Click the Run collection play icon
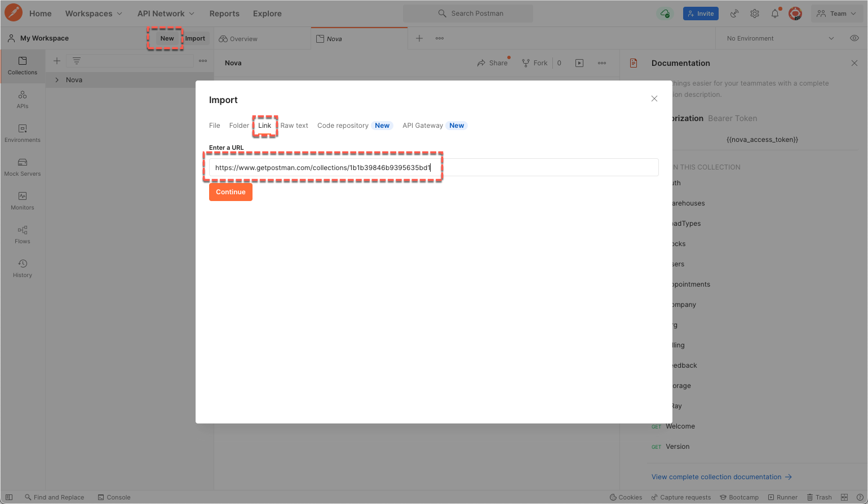This screenshot has width=868, height=504. tap(579, 63)
